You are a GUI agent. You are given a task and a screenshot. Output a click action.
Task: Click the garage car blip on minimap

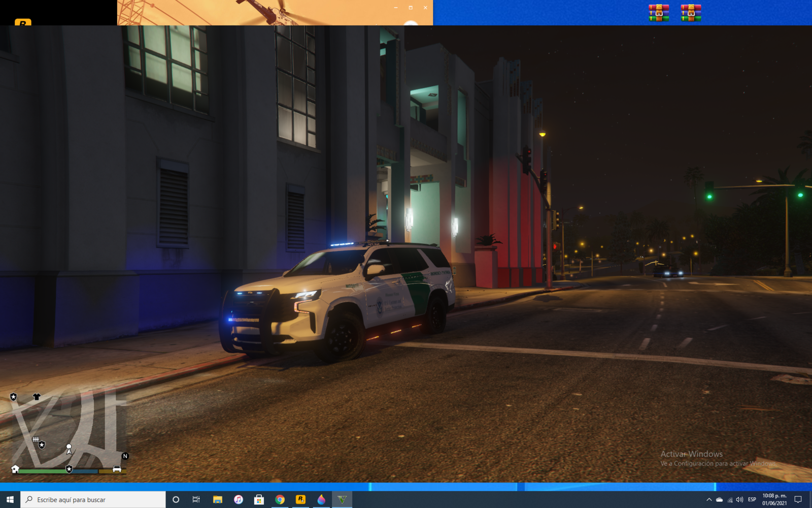(x=117, y=469)
